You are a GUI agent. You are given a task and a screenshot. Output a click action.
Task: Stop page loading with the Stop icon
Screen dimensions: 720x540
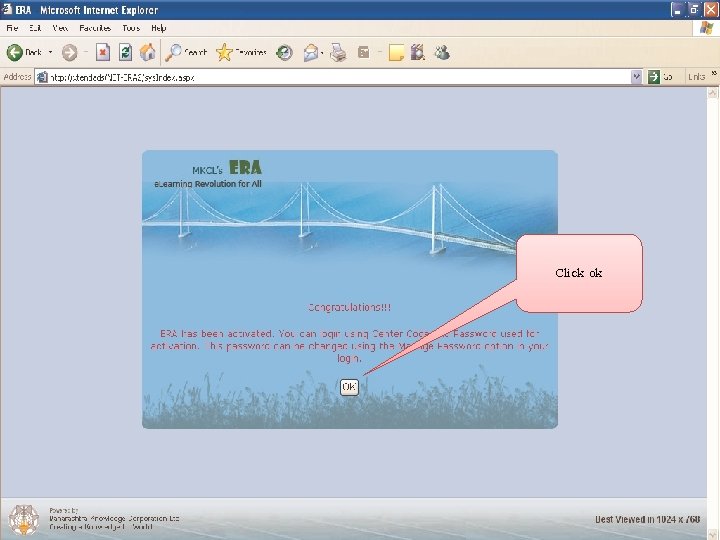tap(103, 52)
